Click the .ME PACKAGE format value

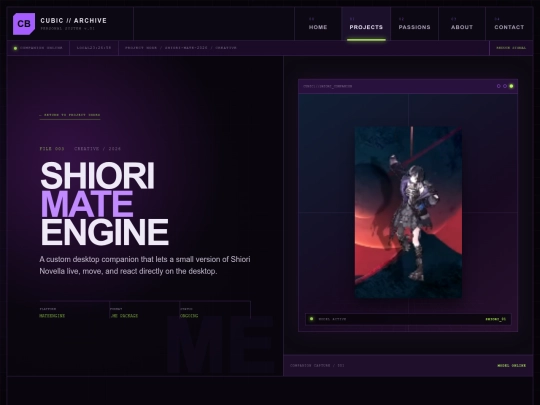(124, 316)
